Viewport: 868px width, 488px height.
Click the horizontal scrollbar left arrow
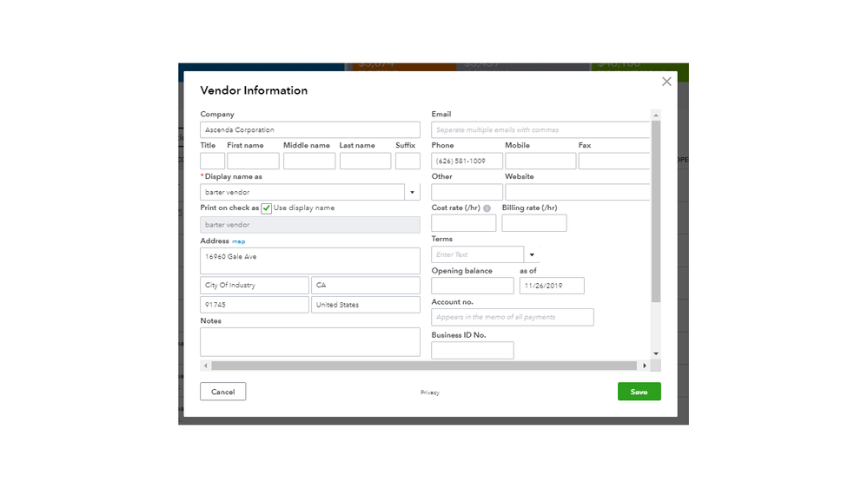pyautogui.click(x=206, y=366)
